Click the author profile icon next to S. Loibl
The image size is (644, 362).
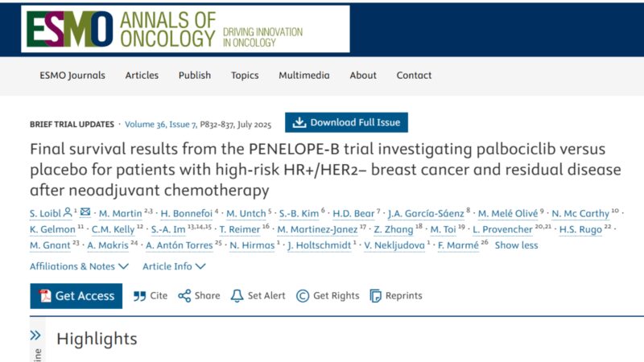[68, 212]
